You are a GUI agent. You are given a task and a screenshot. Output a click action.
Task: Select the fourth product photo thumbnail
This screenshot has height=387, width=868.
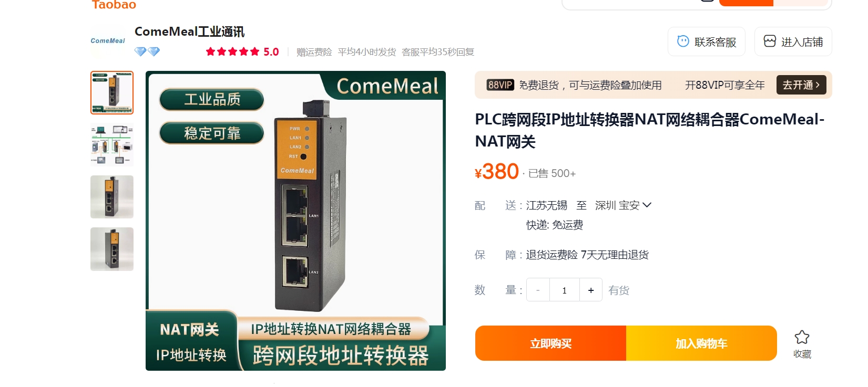(x=112, y=249)
